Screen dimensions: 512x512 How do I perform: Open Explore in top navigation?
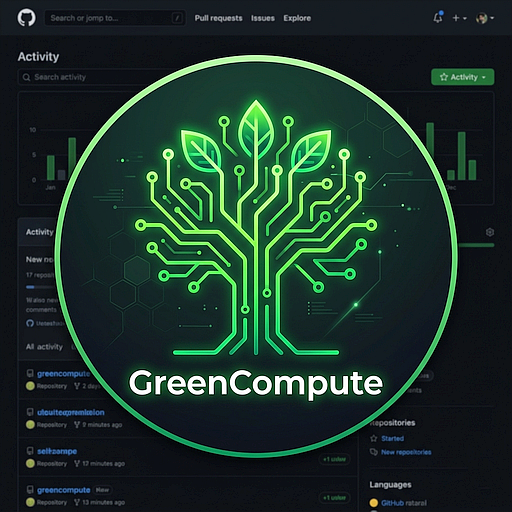point(297,18)
